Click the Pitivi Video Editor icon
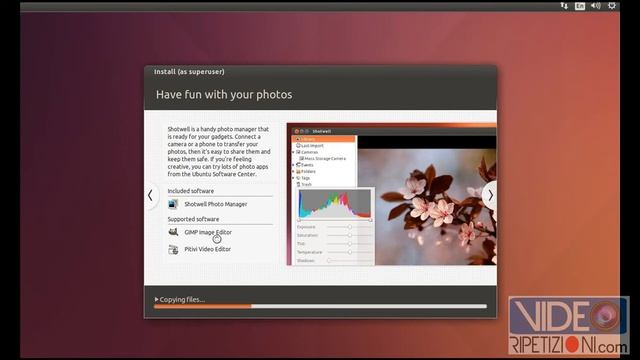 [x=173, y=249]
